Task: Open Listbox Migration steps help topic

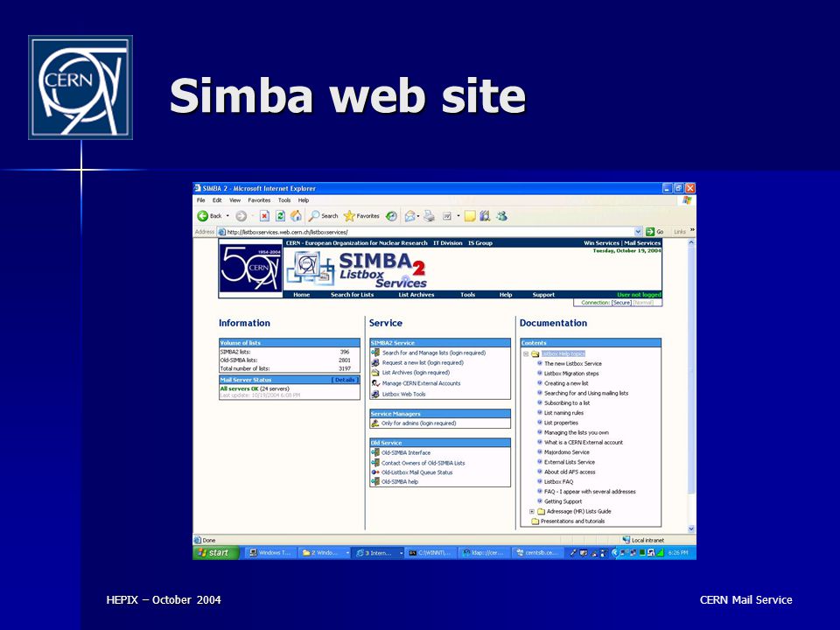Action: point(571,374)
